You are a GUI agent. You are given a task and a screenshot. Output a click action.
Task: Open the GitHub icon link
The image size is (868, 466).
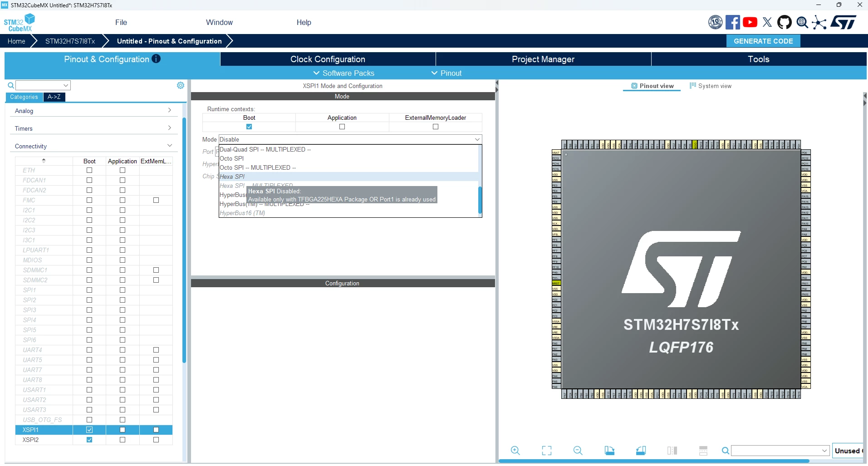(x=785, y=22)
